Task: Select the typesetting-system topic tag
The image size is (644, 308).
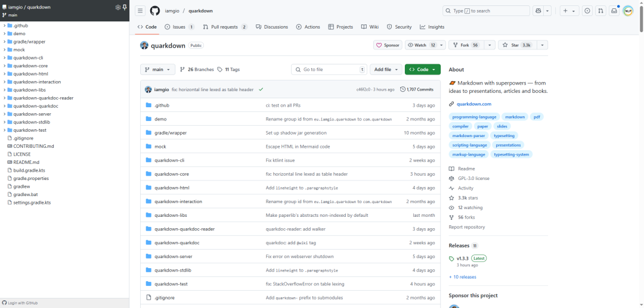Action: tap(512, 155)
